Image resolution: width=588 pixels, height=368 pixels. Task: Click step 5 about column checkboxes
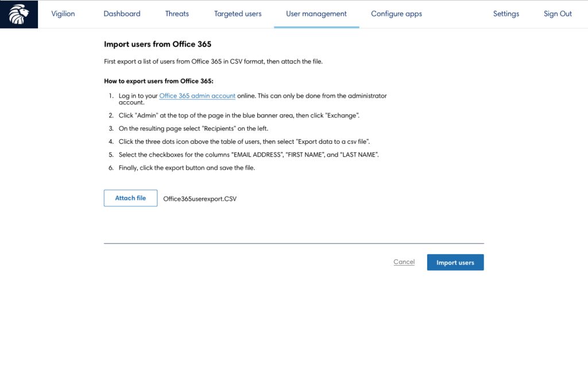248,155
